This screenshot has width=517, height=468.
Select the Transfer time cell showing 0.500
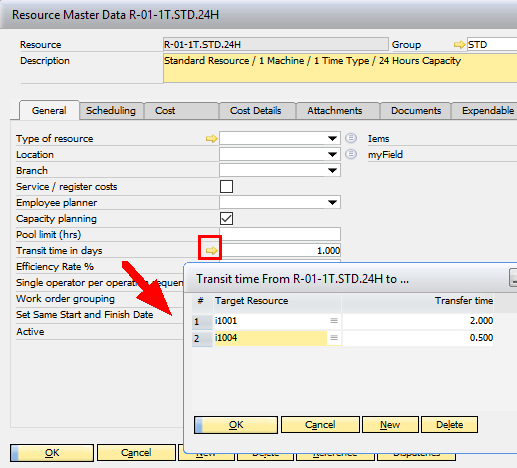418,338
